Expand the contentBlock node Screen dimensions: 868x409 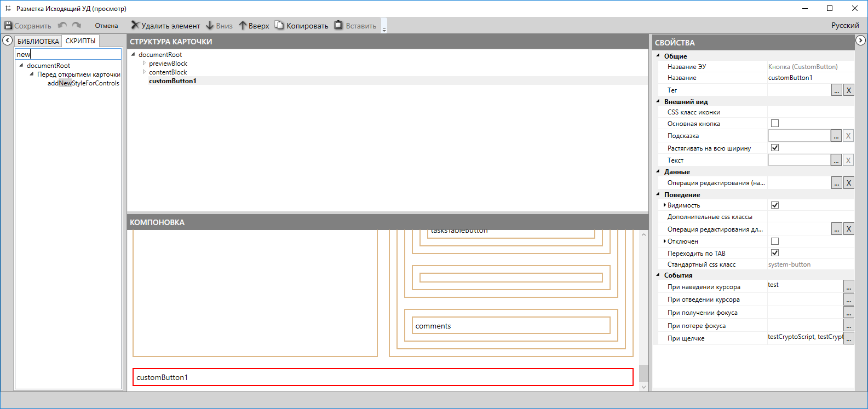point(144,72)
